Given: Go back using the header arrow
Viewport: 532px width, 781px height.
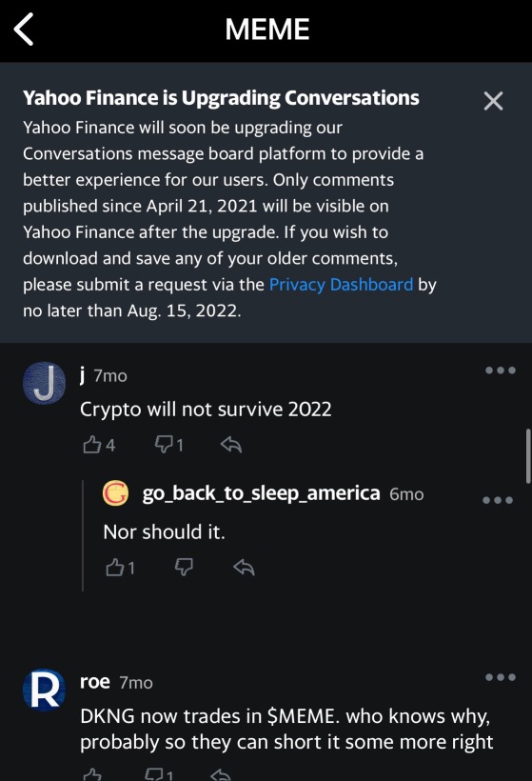Looking at the screenshot, I should (x=24, y=30).
